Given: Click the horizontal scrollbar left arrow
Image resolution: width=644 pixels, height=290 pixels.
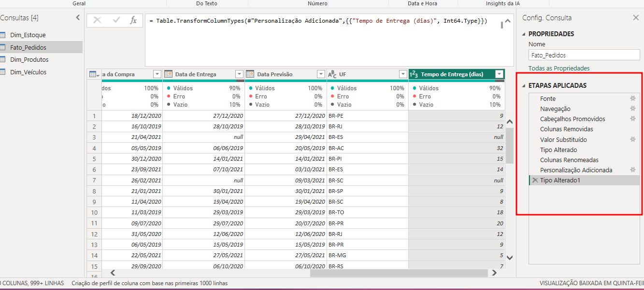Looking at the screenshot, I should pos(113,273).
